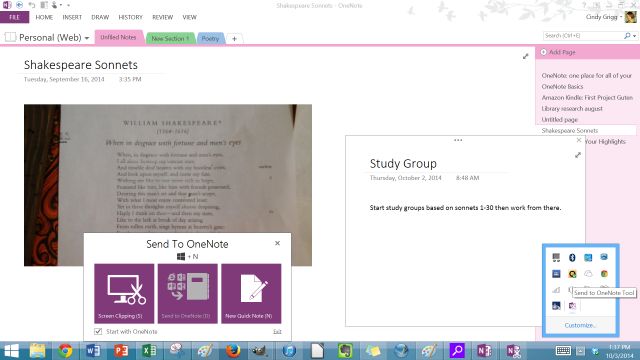640x360 pixels.
Task: Open the search scope dropdown arrow
Action: tap(634, 36)
